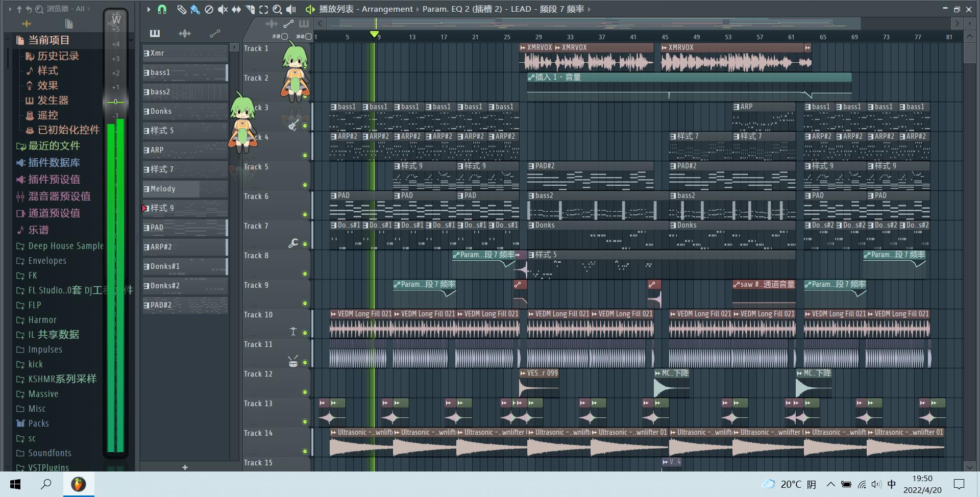Open FL Studio from the Windows taskbar
The width and height of the screenshot is (980, 497).
(x=78, y=484)
